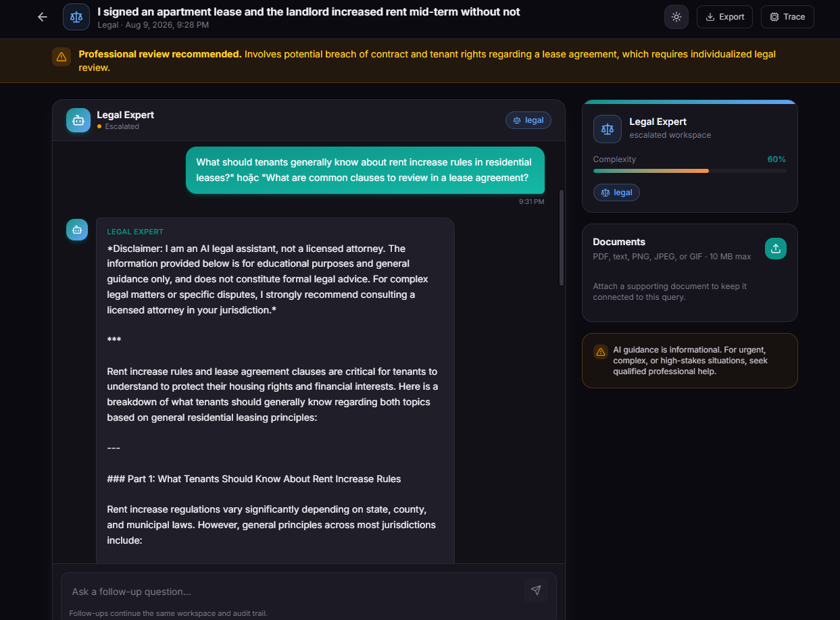The height and width of the screenshot is (620, 840).
Task: Select the legal tag in the chat header
Action: click(x=528, y=120)
